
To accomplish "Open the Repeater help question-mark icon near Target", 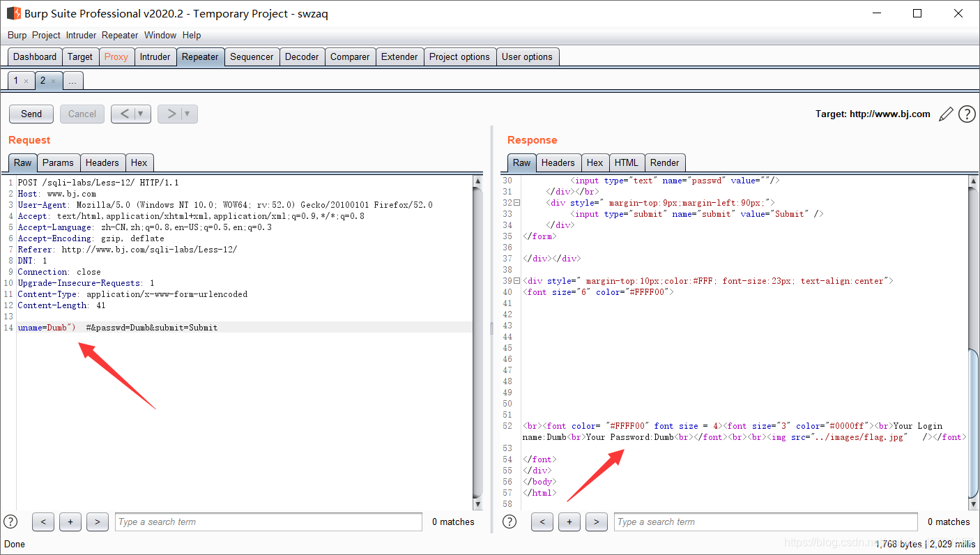I will point(967,114).
